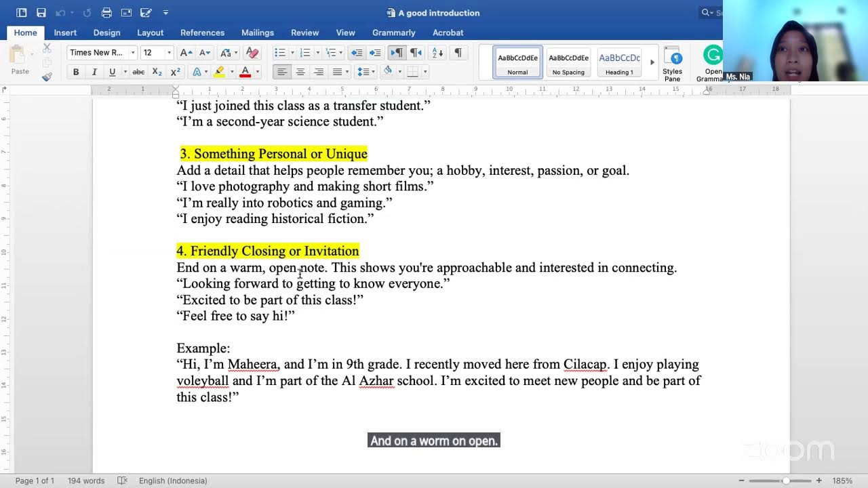Decrease paragraph indent
This screenshot has height=488, width=868.
tap(357, 52)
